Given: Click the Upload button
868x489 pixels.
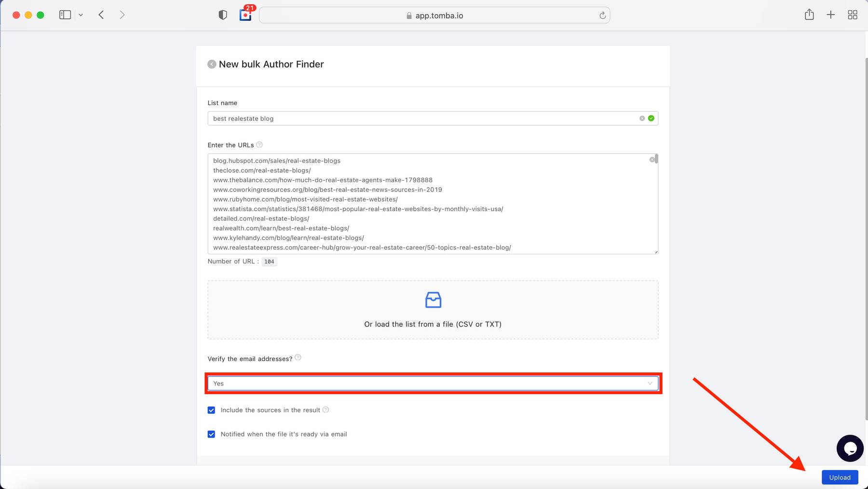Looking at the screenshot, I should tap(840, 477).
